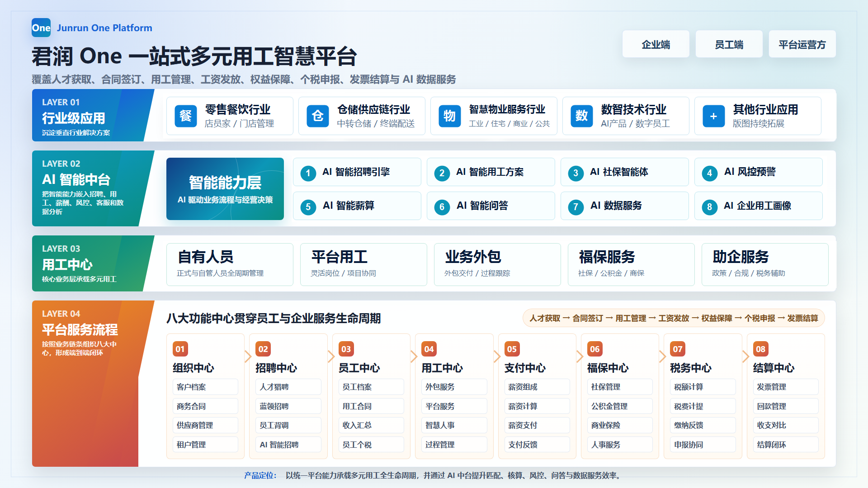Open the 业务外包 card
This screenshot has height=488, width=868.
497,264
